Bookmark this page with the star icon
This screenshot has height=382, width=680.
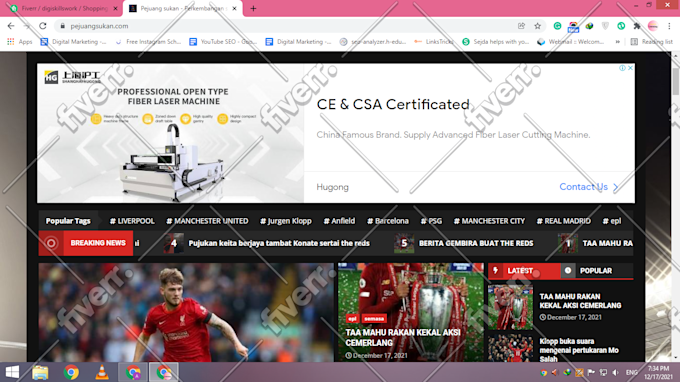coord(538,26)
